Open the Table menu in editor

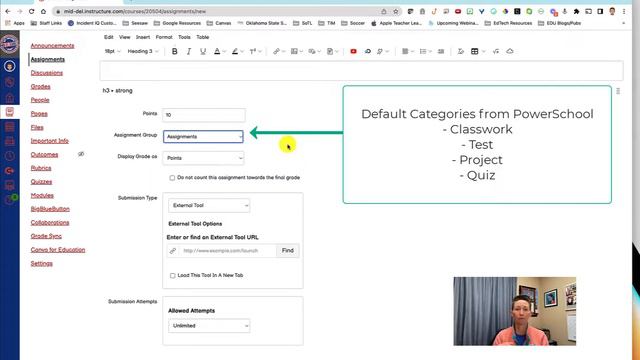coord(203,37)
